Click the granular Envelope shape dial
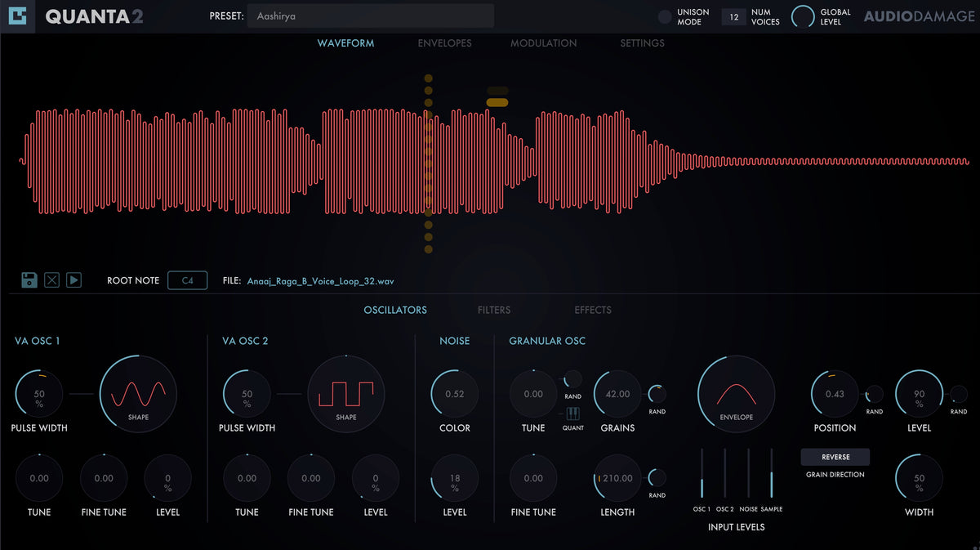 (736, 394)
